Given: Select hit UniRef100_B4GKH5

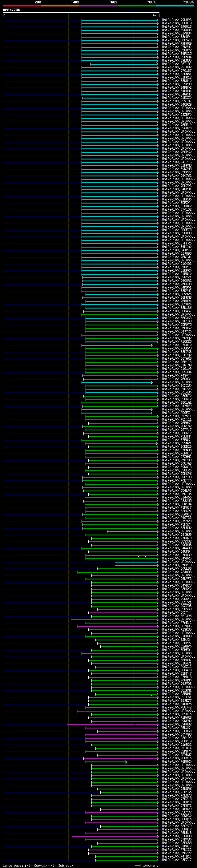Looking at the screenshot, I should tap(177, 94).
